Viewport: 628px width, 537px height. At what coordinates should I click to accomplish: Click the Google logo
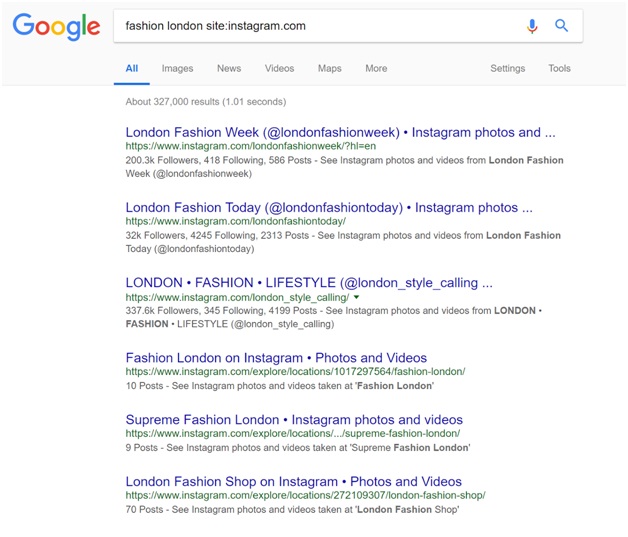pos(56,26)
